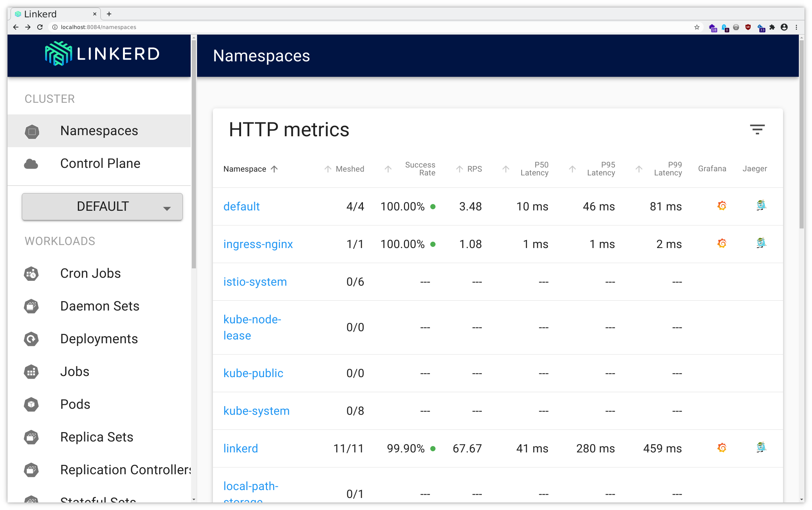
Task: Bookmark this page with star icon
Action: [x=697, y=27]
